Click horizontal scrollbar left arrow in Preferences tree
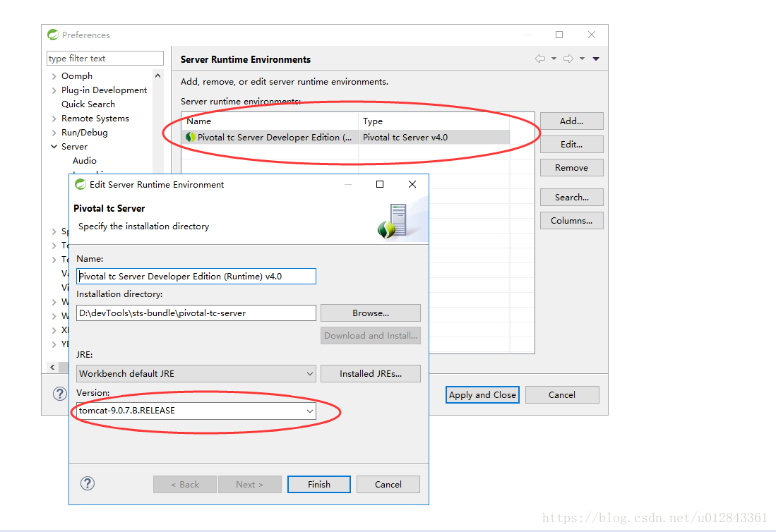This screenshot has height=532, width=776. pyautogui.click(x=52, y=367)
